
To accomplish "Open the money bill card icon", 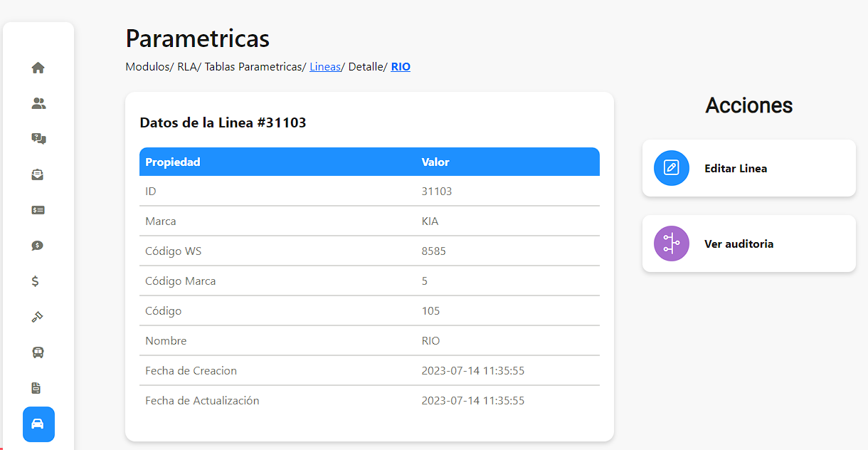I will coord(38,210).
